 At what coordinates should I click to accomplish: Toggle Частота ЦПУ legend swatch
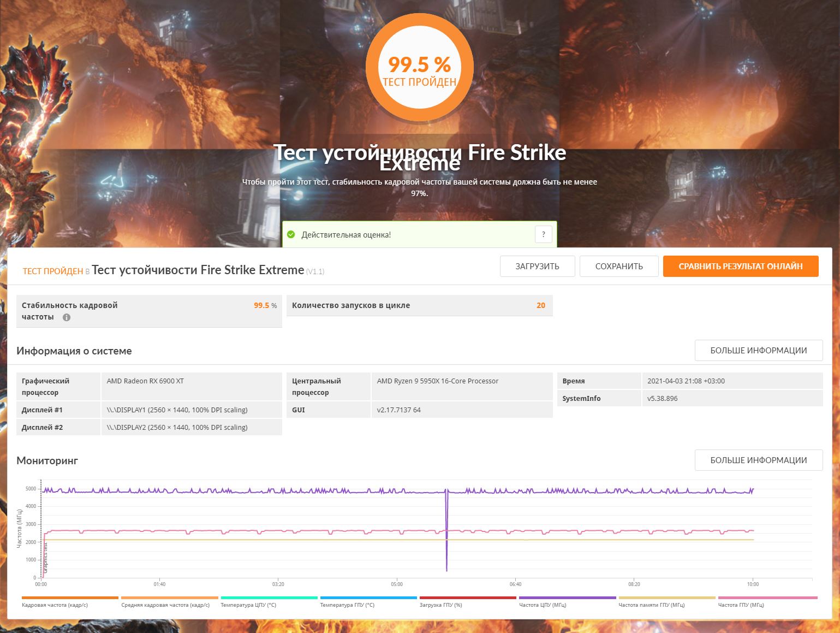coord(568,598)
